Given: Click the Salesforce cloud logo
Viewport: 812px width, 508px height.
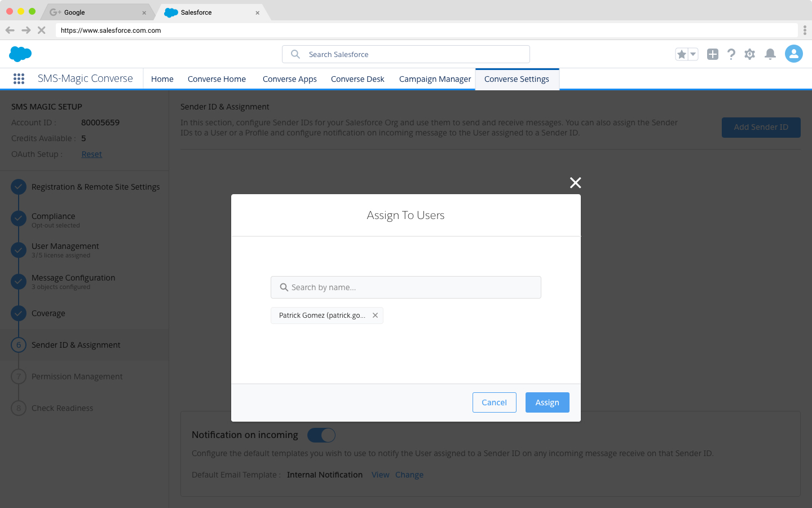Looking at the screenshot, I should pos(20,54).
